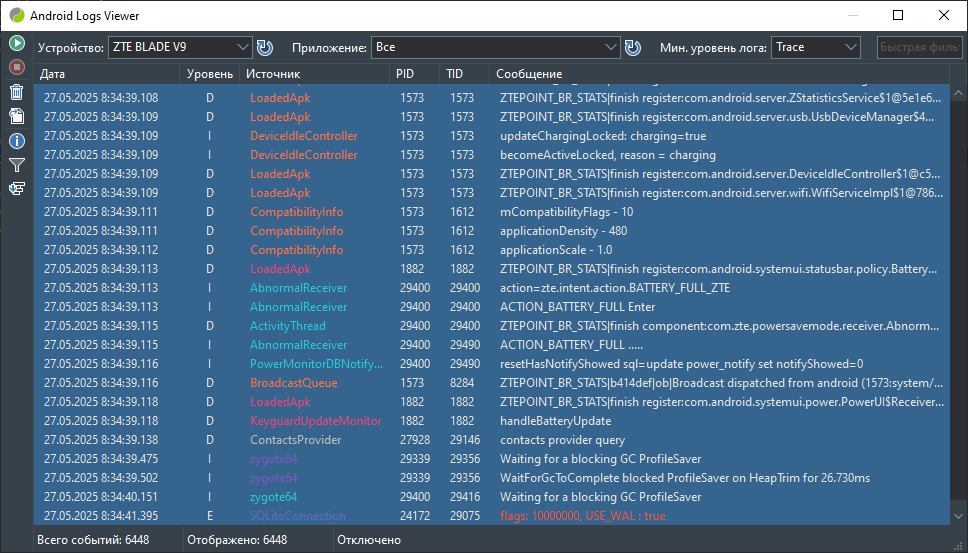Sort by the Уровень column header
The width and height of the screenshot is (968, 553).
click(209, 74)
